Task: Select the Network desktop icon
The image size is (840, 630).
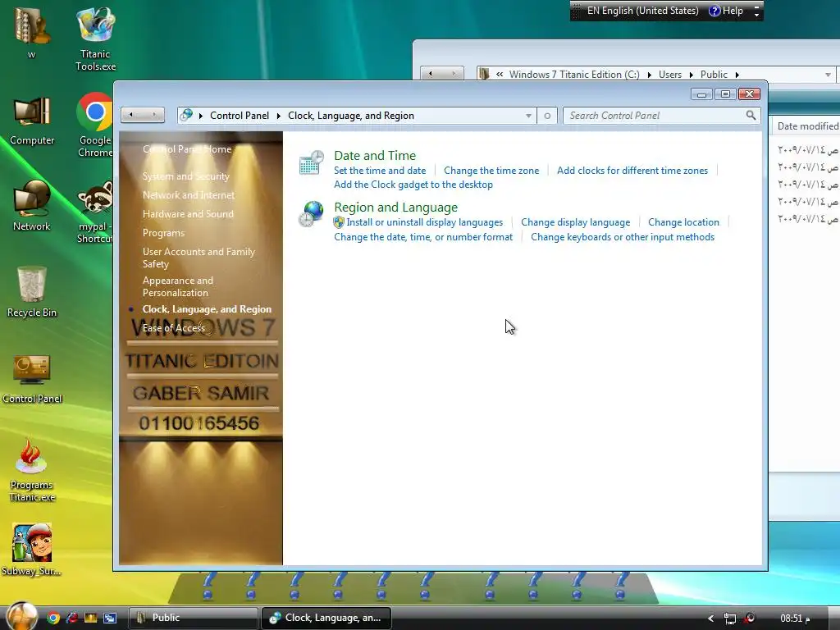Action: (x=32, y=206)
